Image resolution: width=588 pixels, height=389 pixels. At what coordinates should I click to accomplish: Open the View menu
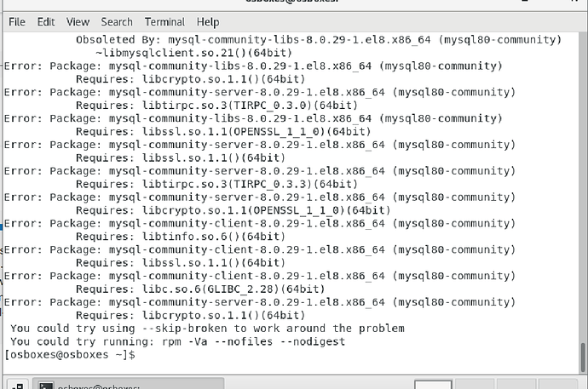tap(78, 21)
